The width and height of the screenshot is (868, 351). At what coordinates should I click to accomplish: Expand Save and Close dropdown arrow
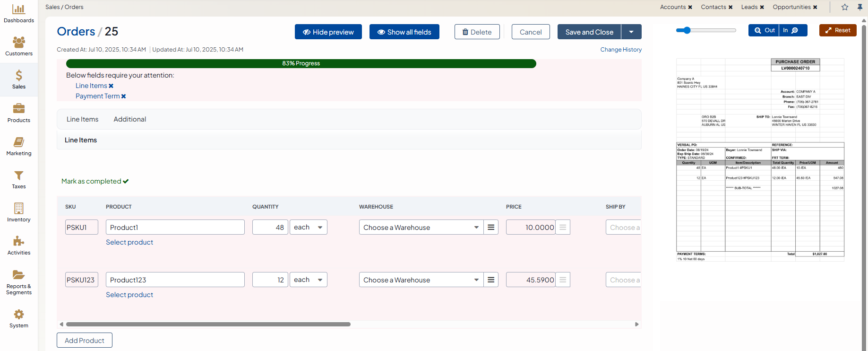pos(631,32)
